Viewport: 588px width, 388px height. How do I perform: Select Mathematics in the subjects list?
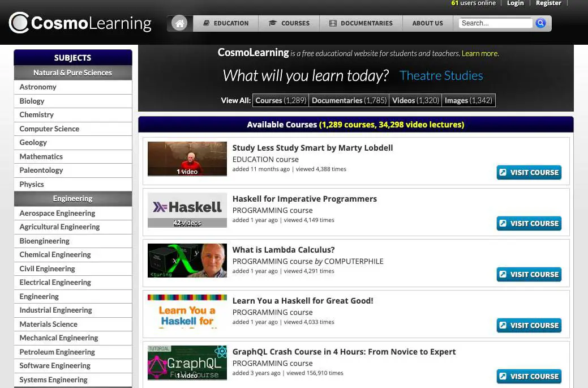[73, 156]
